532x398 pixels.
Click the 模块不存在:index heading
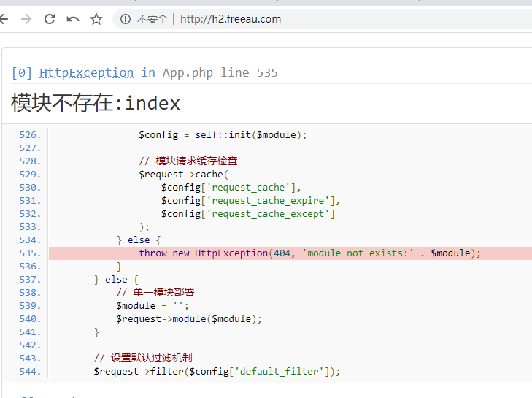point(96,103)
